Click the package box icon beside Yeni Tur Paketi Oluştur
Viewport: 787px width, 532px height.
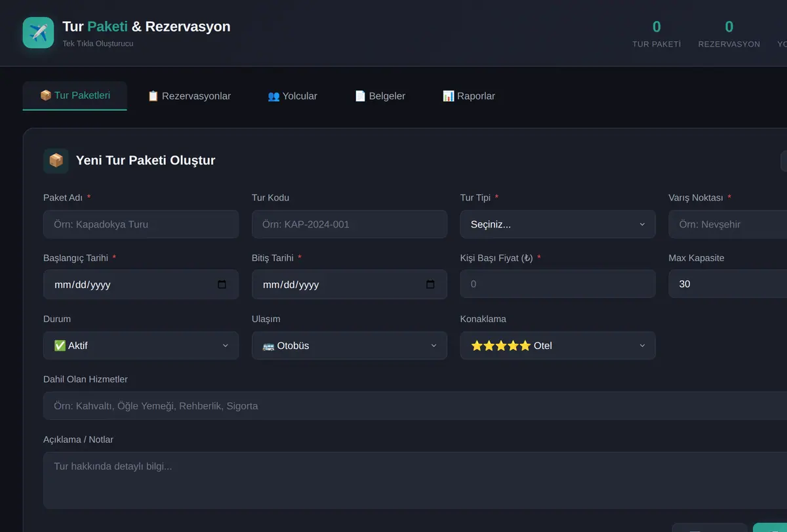coord(56,161)
